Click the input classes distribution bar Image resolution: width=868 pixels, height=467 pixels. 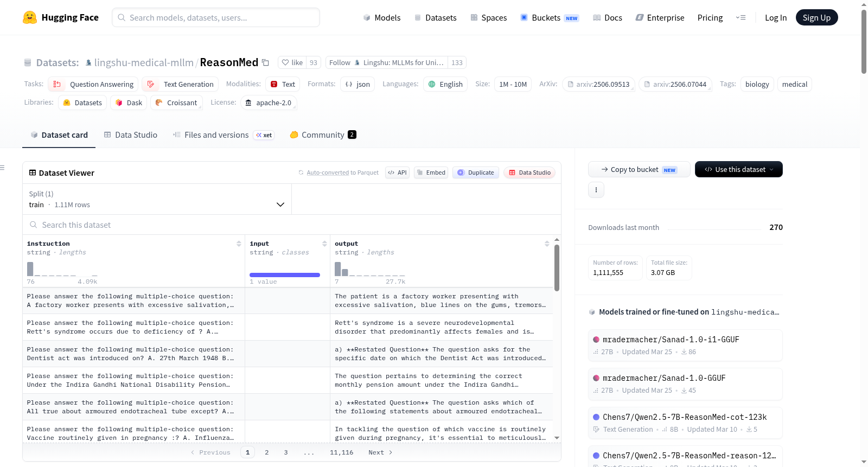tap(285, 275)
